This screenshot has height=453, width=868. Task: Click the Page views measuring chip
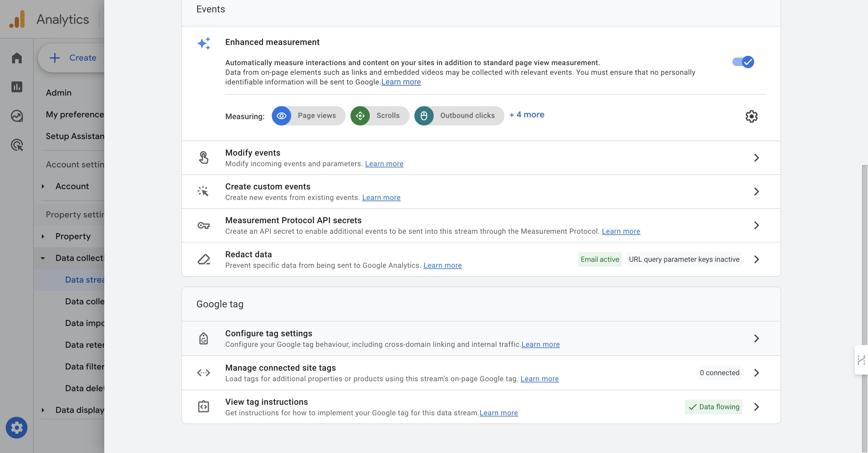point(308,116)
